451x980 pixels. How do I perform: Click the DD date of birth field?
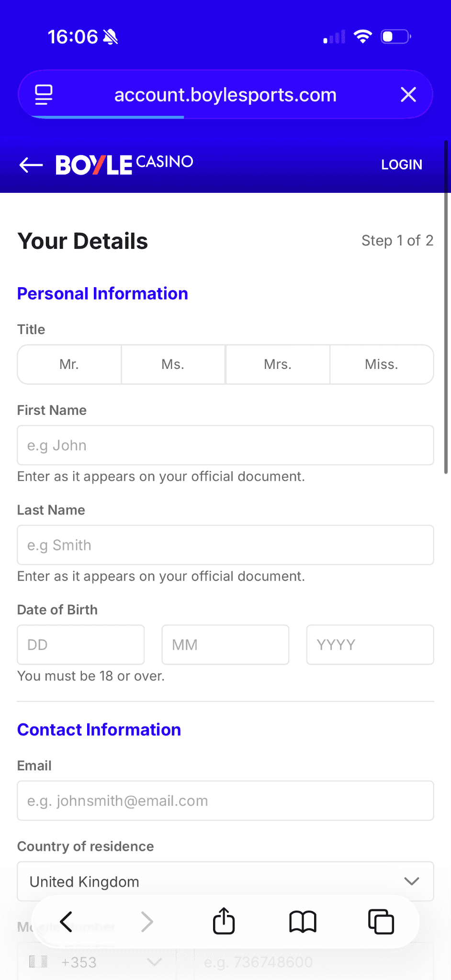80,645
